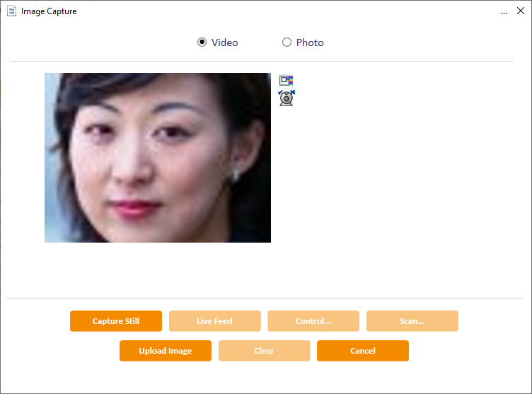Click the Clear button
This screenshot has height=394, width=532.
pos(265,351)
